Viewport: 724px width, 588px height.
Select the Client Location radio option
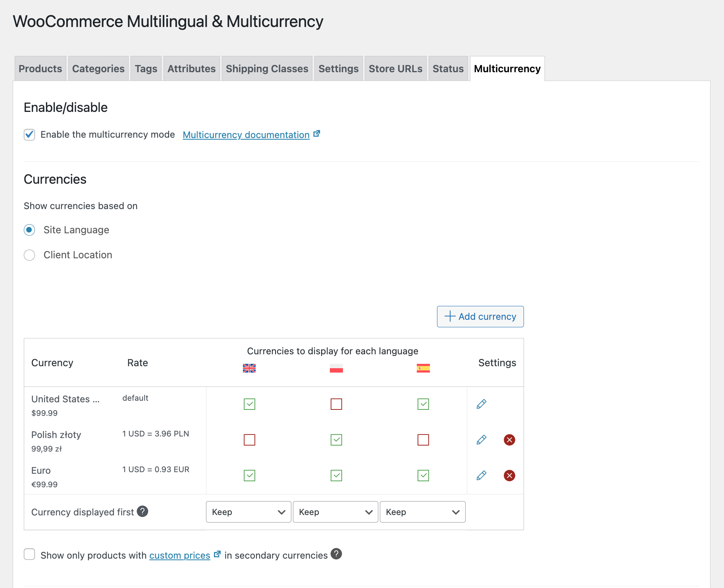(x=29, y=255)
